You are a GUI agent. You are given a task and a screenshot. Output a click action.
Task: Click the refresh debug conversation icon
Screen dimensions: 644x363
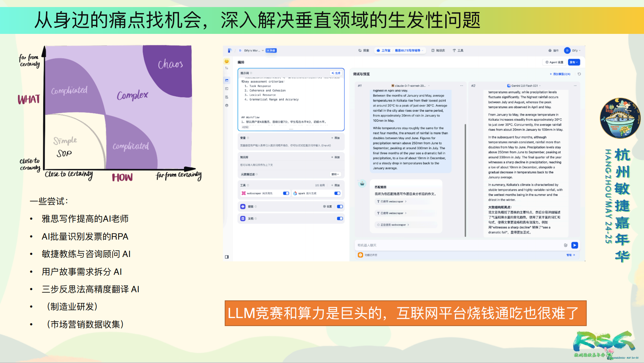coord(579,74)
